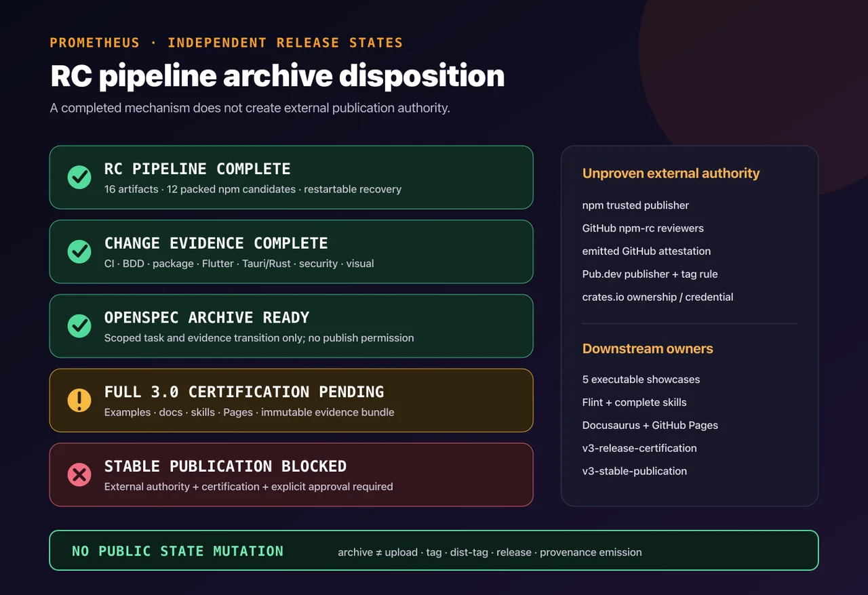Click the 'Flint + complete skills' item
Viewport: 868px width, 595px height.
pos(635,403)
